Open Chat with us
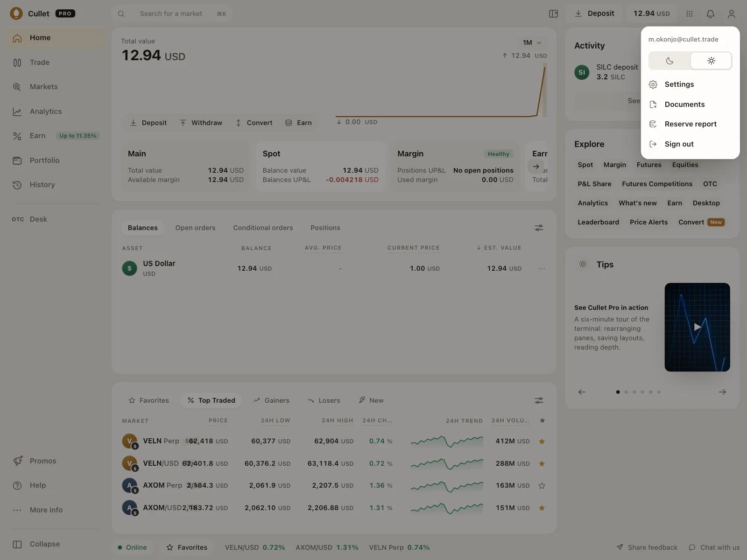This screenshot has height=560, width=747. pyautogui.click(x=714, y=547)
